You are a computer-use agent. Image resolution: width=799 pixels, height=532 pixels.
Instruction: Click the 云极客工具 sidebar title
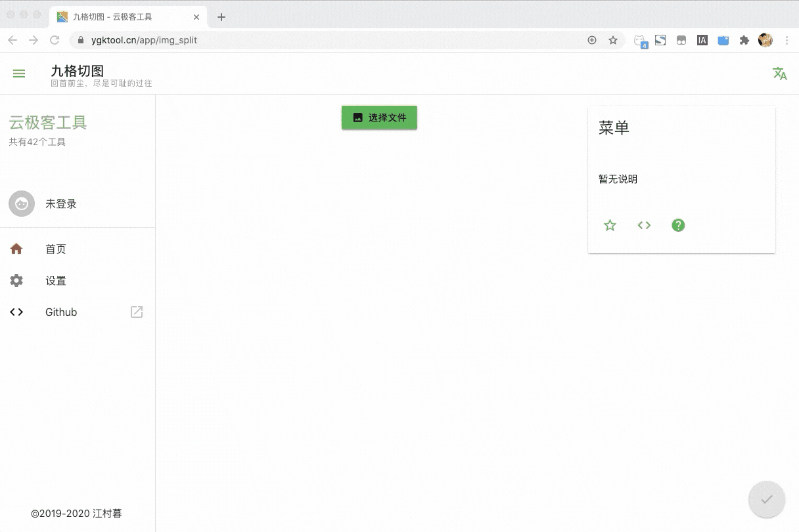48,123
